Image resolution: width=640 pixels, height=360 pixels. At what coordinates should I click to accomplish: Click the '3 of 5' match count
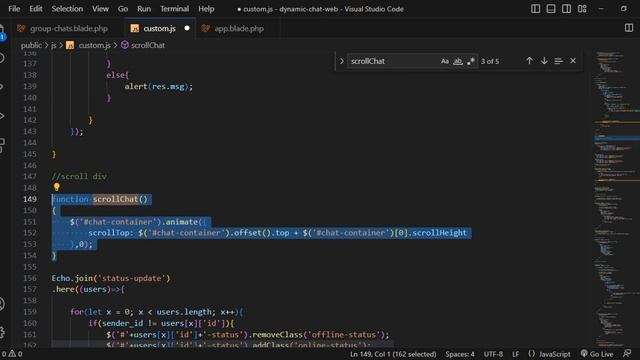tap(490, 61)
